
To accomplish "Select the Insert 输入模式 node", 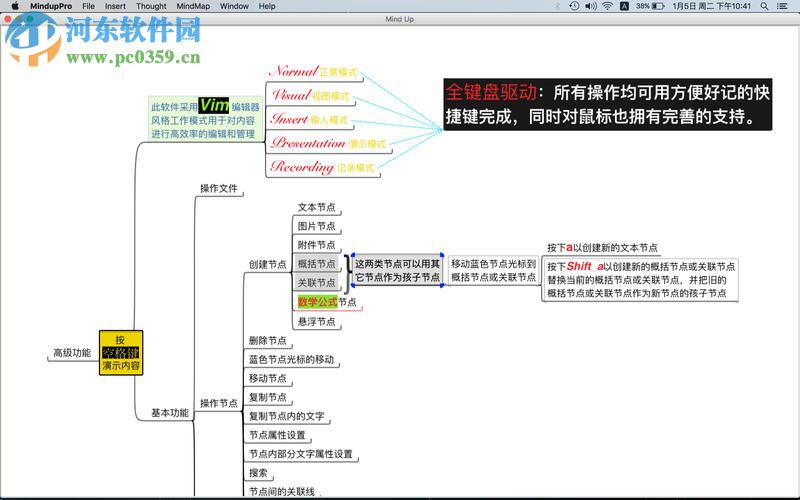I will (x=309, y=119).
